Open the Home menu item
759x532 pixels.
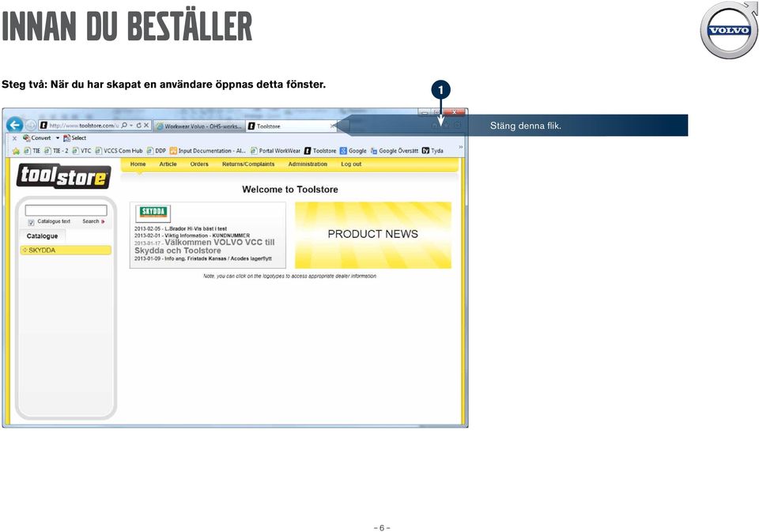point(138,164)
